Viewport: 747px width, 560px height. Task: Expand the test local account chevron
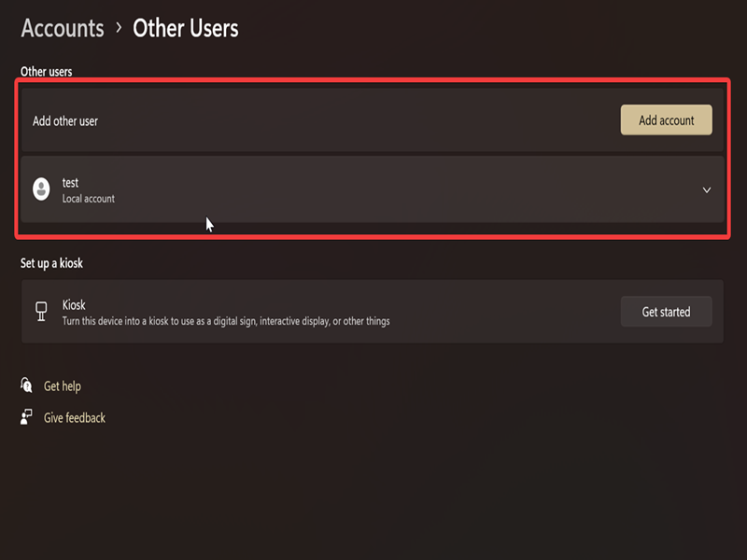click(707, 190)
